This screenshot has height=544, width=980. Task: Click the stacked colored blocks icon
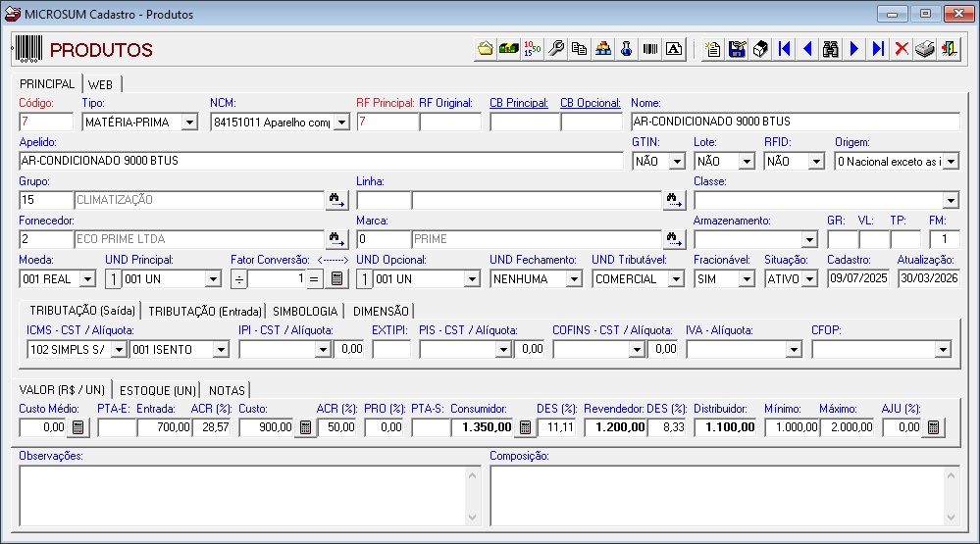(x=603, y=49)
